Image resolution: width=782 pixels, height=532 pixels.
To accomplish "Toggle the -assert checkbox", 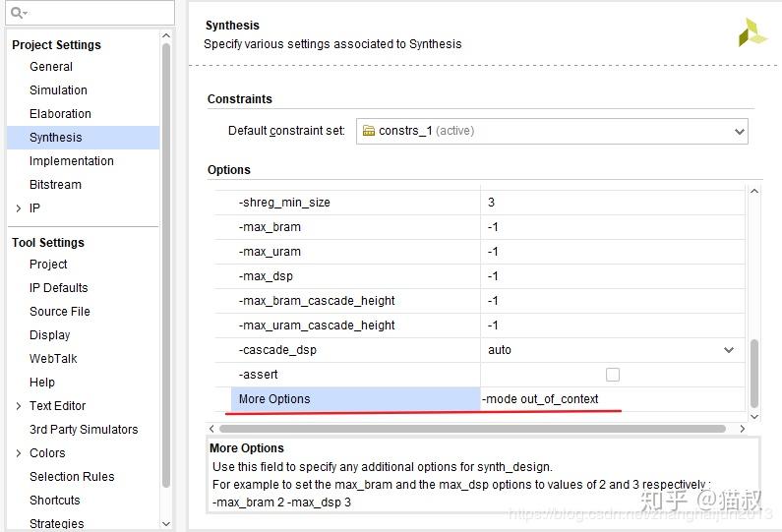I will click(x=613, y=375).
